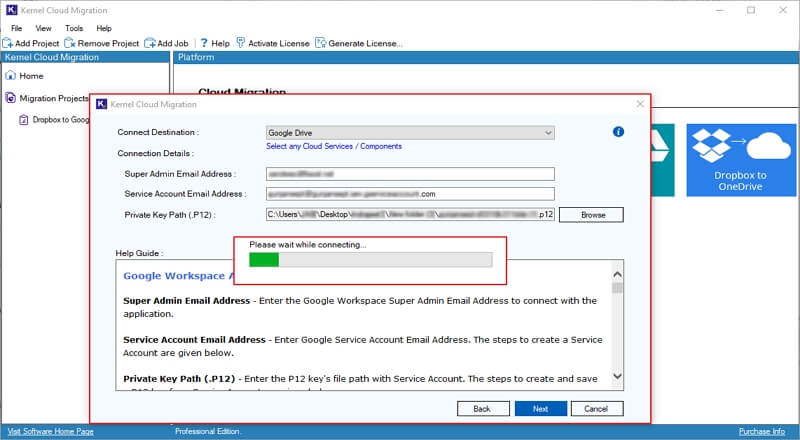Viewport: 800px width, 440px height.
Task: Click the Home icon in sidebar
Action: coord(10,76)
